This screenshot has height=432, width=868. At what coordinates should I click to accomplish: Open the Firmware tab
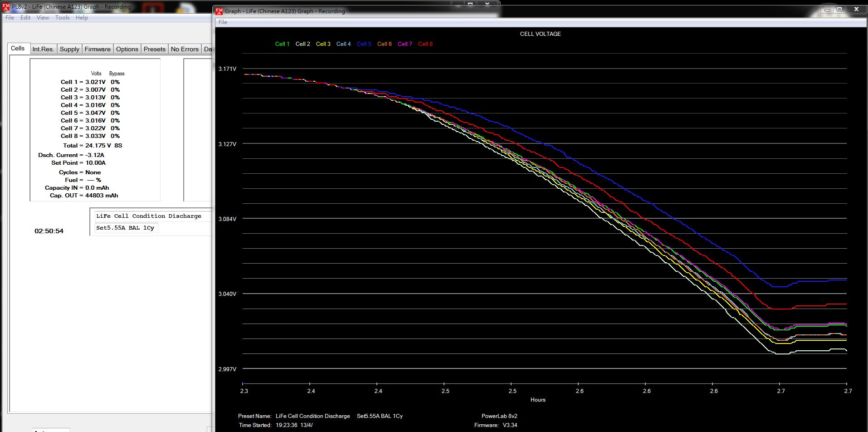tap(98, 49)
